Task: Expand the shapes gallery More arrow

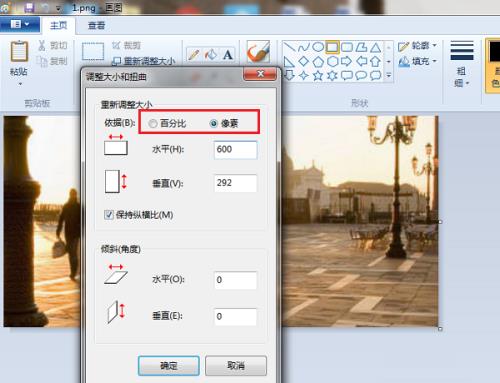Action: (389, 76)
